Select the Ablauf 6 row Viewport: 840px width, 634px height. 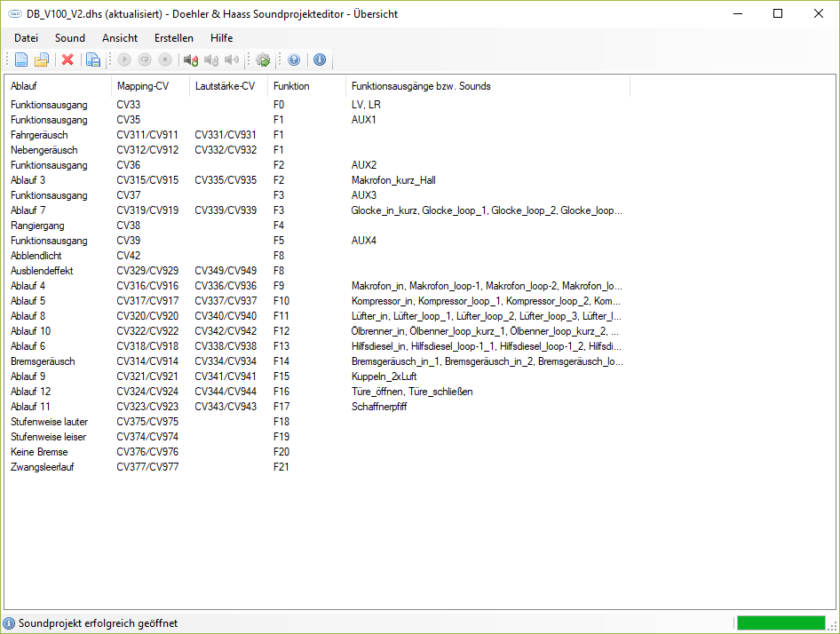click(318, 346)
